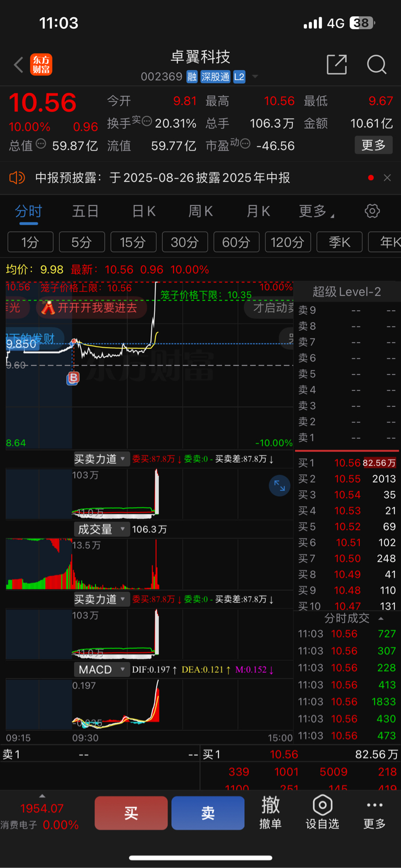Screen dimensions: 401x868
Task: Tap the bottom 买1 82.56万 row
Action: pos(300,755)
